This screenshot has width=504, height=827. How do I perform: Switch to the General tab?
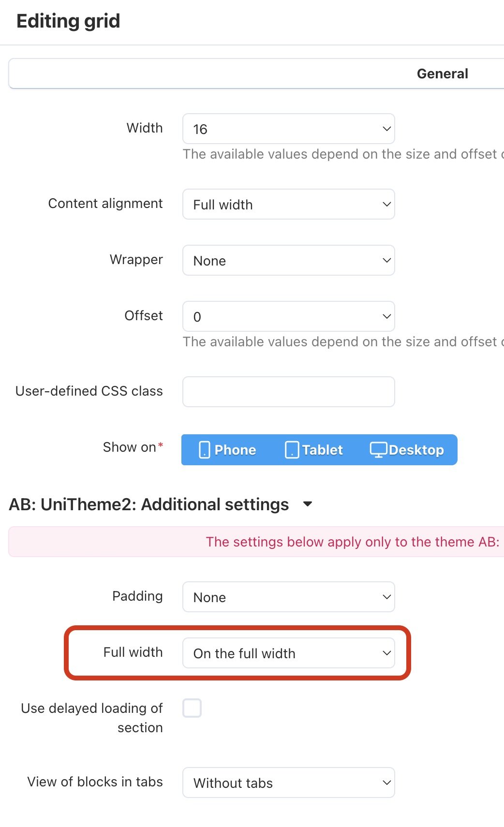(442, 74)
